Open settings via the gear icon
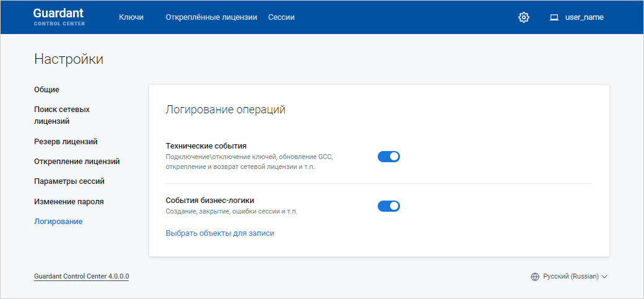 524,17
